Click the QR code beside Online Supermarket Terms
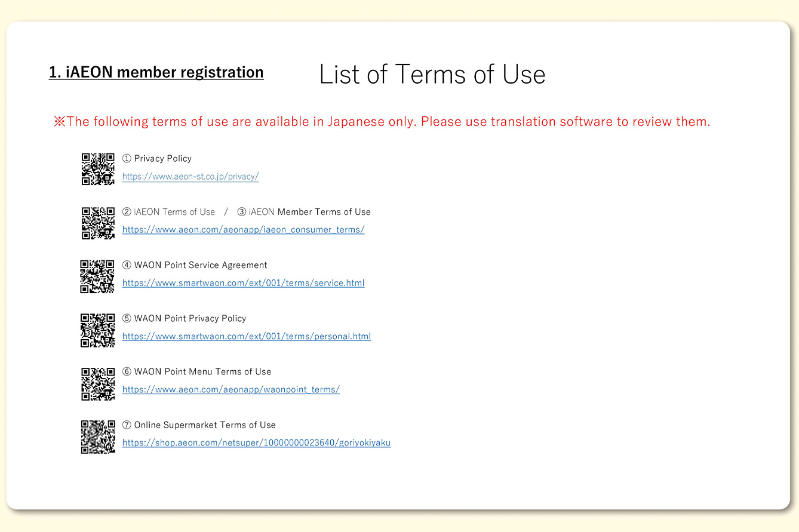This screenshot has width=799, height=532. pyautogui.click(x=98, y=436)
